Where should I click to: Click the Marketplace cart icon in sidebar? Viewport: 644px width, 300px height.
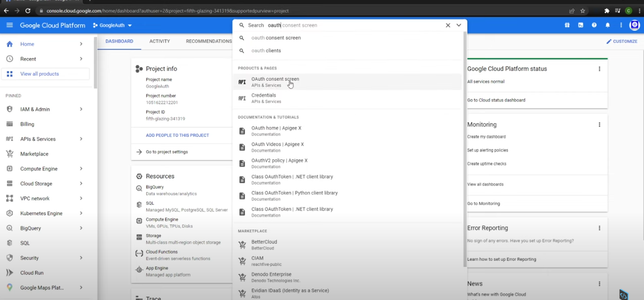10,154
